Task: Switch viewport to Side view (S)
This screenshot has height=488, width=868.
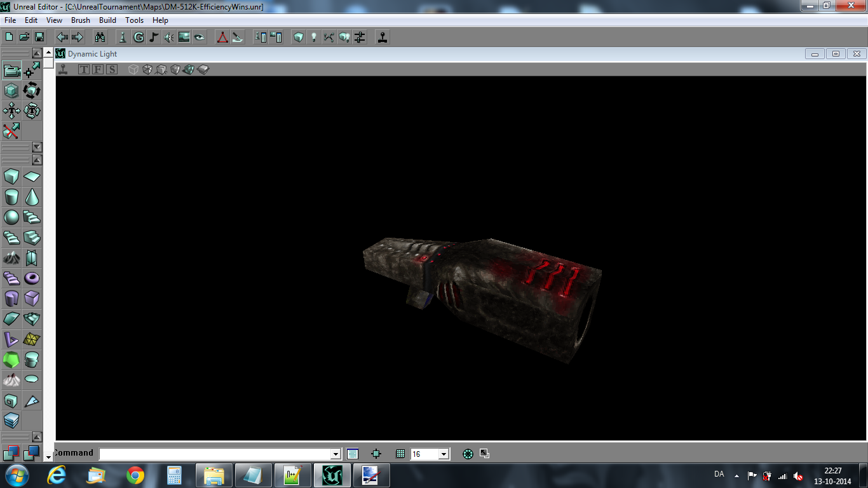Action: 112,69
